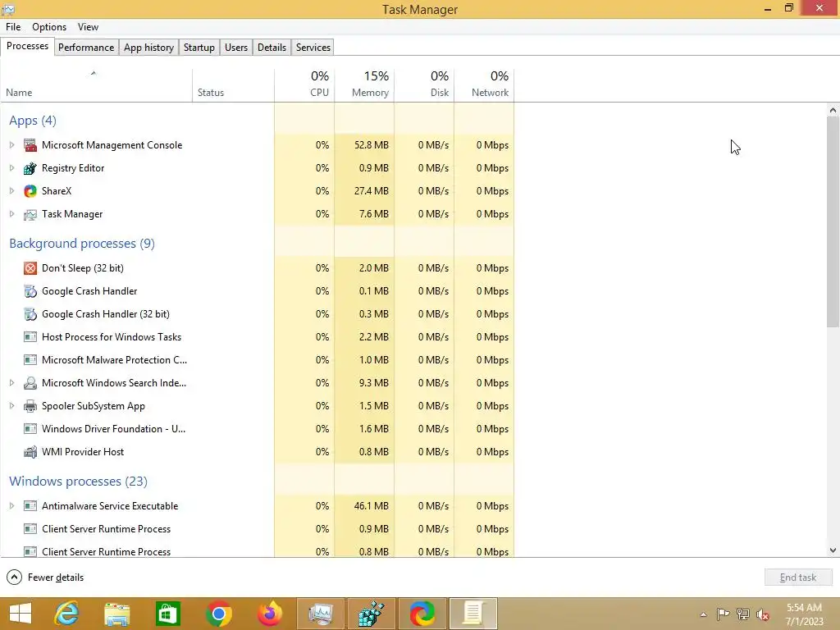Expand Antimalware Service Executable row
840x630 pixels.
point(11,506)
